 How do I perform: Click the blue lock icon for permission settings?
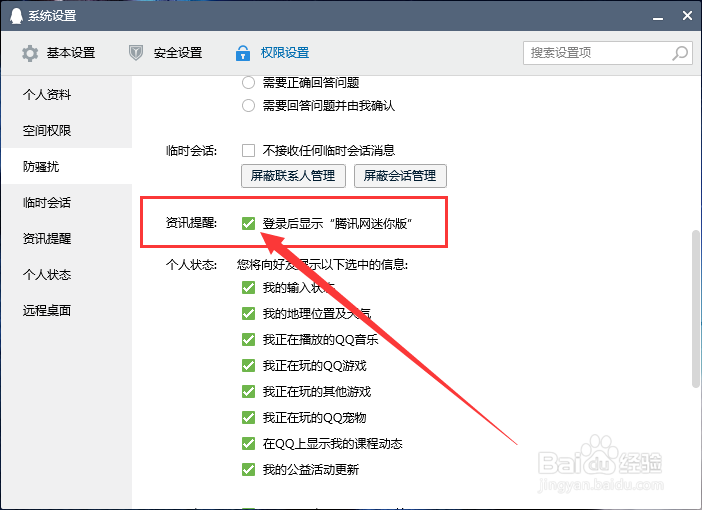tap(243, 53)
